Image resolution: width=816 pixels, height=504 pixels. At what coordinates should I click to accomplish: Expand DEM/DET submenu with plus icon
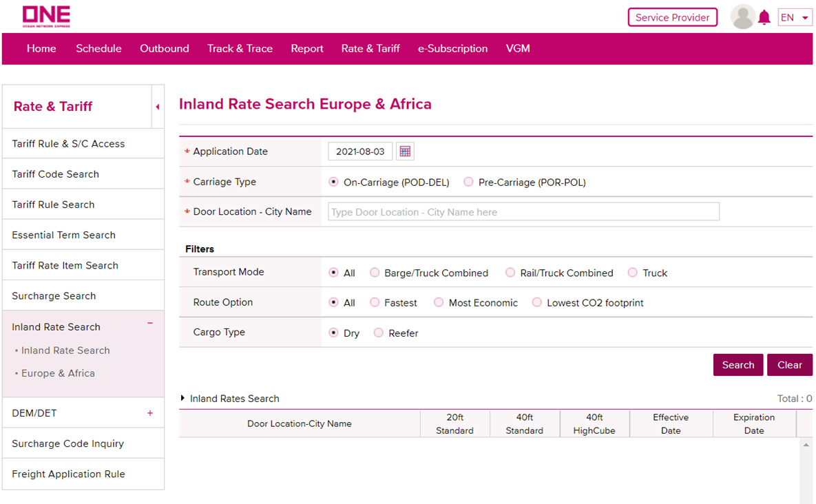pyautogui.click(x=150, y=413)
